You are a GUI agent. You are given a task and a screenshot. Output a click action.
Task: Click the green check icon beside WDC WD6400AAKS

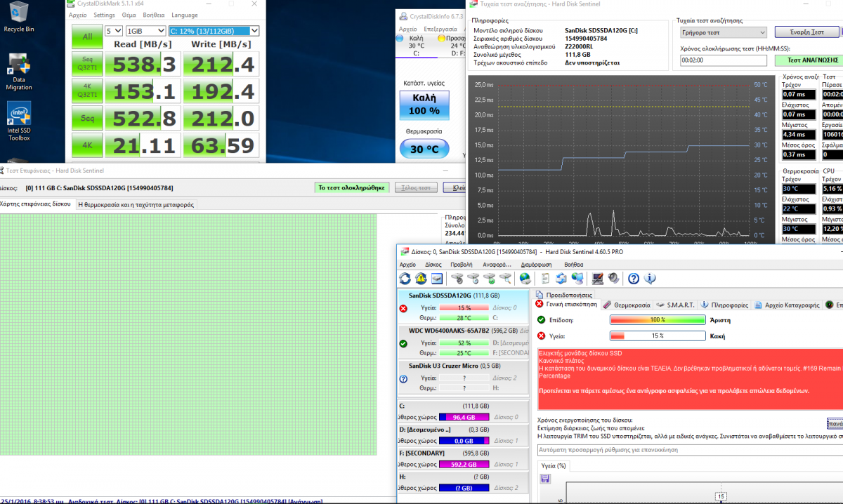tap(403, 343)
